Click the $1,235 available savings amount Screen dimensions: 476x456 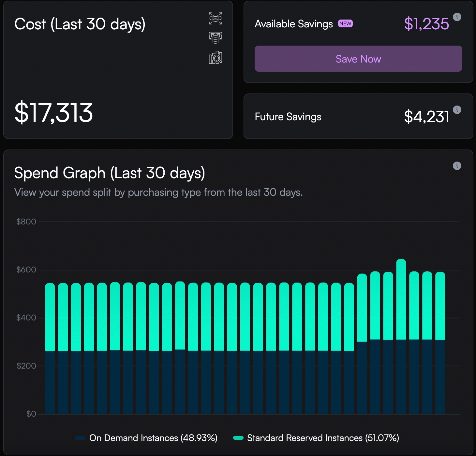pyautogui.click(x=426, y=24)
